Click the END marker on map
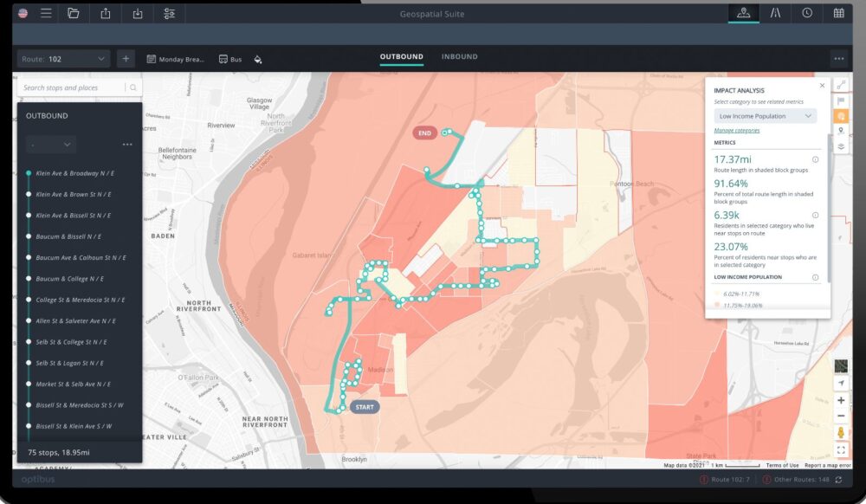The image size is (866, 504). [x=424, y=133]
